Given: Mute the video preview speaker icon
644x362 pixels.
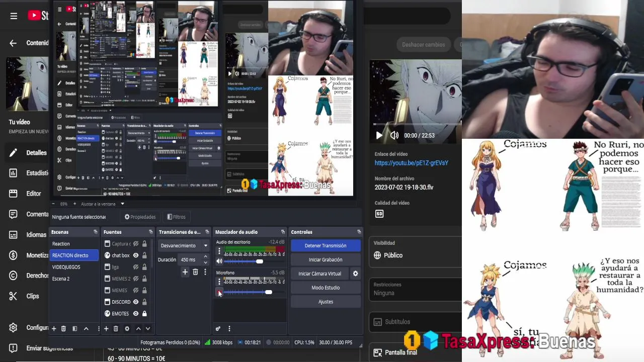Looking at the screenshot, I should tap(394, 135).
